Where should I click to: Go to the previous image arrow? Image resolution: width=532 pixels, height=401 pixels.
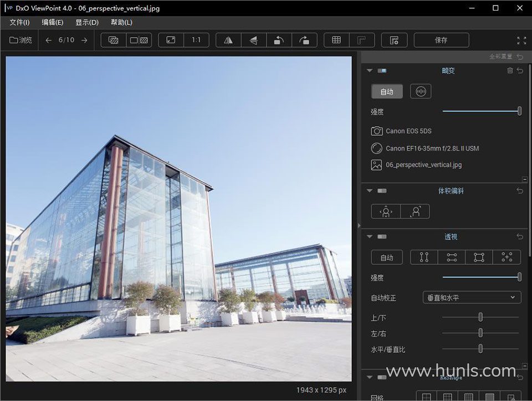point(48,40)
